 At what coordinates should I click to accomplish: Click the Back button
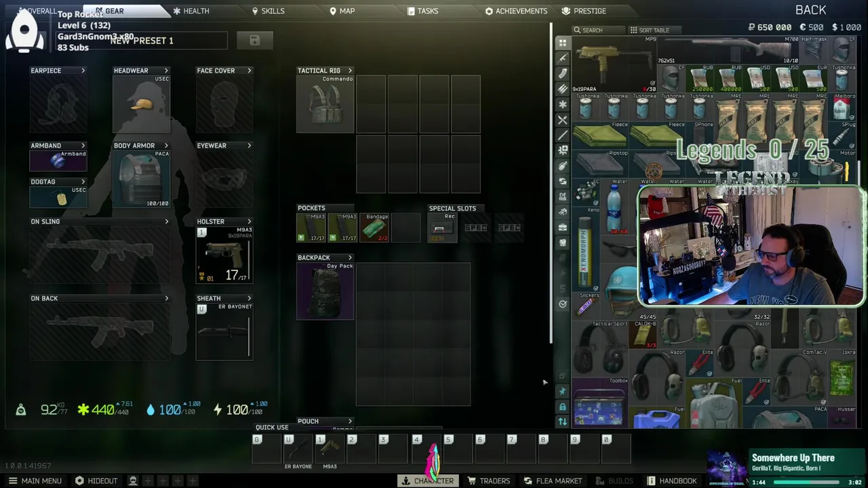810,10
